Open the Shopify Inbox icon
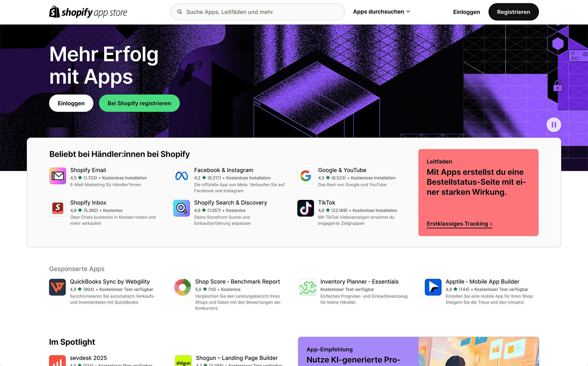 pyautogui.click(x=58, y=208)
